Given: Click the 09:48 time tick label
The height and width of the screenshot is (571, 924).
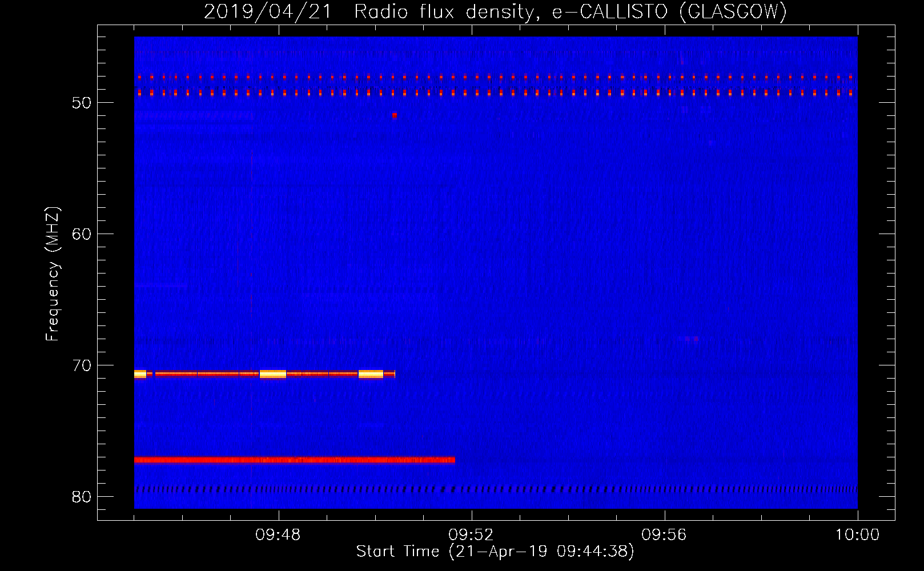Looking at the screenshot, I should (278, 535).
